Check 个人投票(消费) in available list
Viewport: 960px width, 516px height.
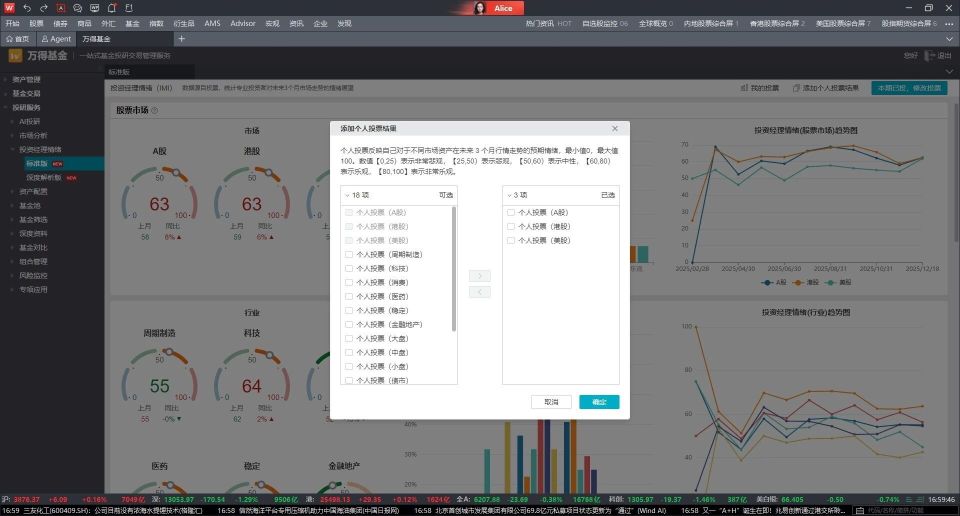pyautogui.click(x=349, y=283)
